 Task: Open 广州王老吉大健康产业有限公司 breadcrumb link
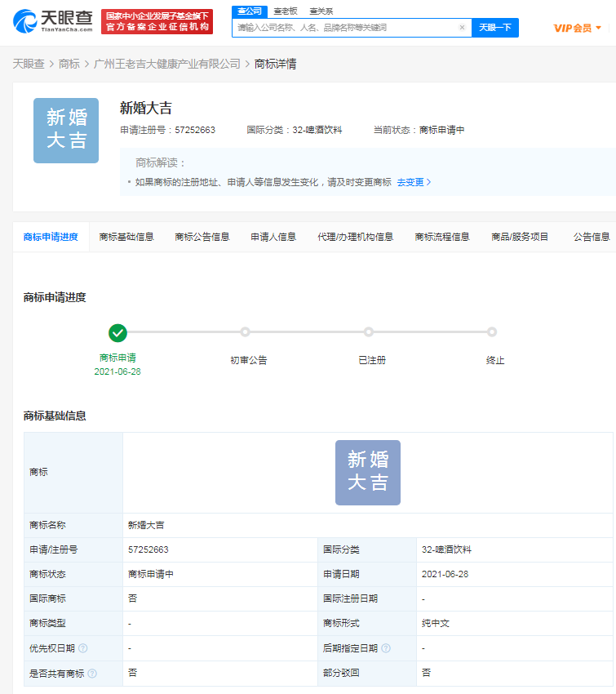tap(167, 65)
